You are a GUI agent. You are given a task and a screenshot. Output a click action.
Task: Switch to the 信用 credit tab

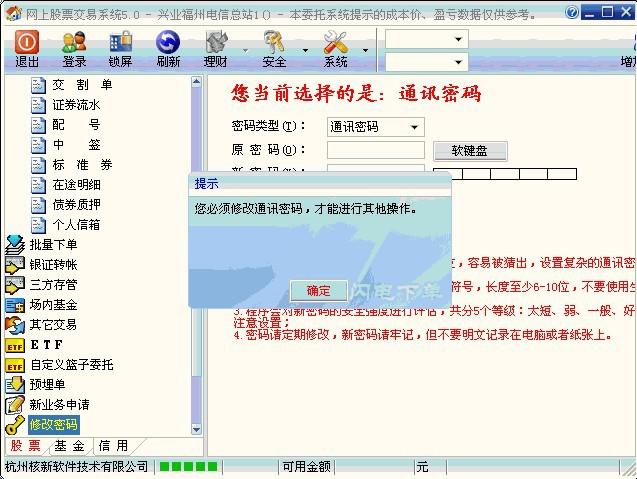tap(113, 446)
